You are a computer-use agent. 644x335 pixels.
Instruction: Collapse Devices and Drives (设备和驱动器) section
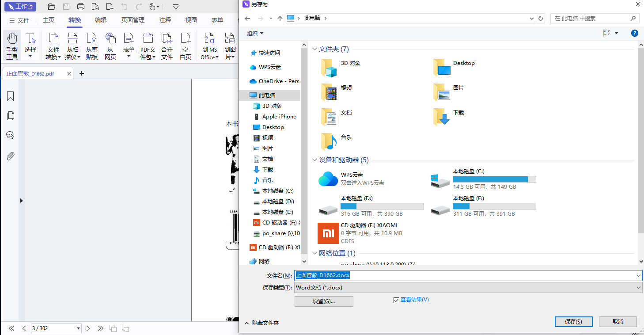(x=315, y=160)
